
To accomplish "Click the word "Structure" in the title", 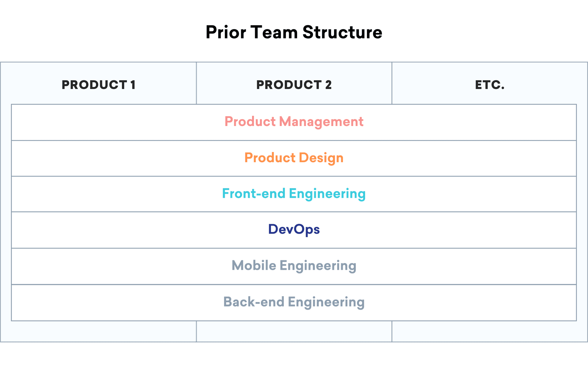I will pos(342,32).
